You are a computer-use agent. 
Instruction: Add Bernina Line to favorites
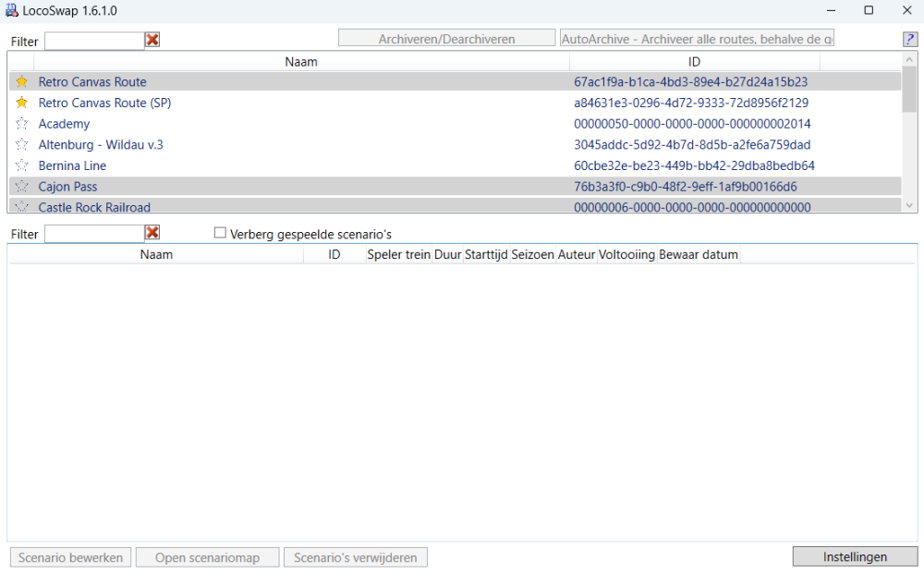point(22,165)
